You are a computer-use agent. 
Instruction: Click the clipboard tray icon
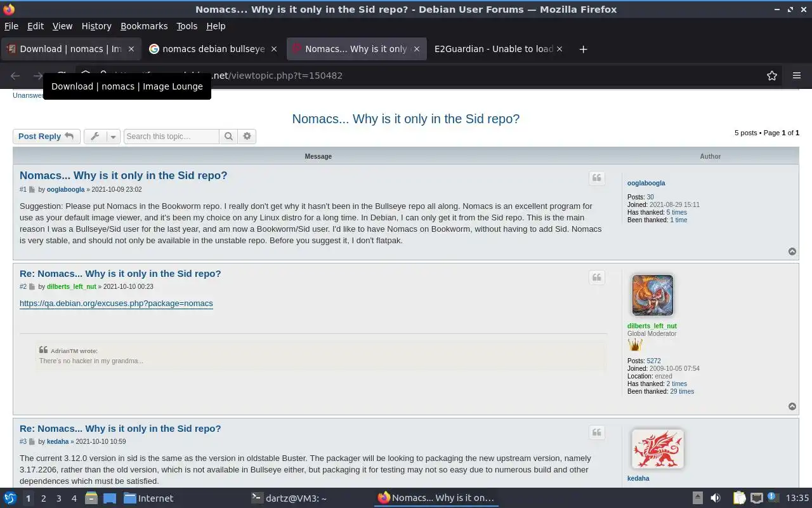coord(739,498)
